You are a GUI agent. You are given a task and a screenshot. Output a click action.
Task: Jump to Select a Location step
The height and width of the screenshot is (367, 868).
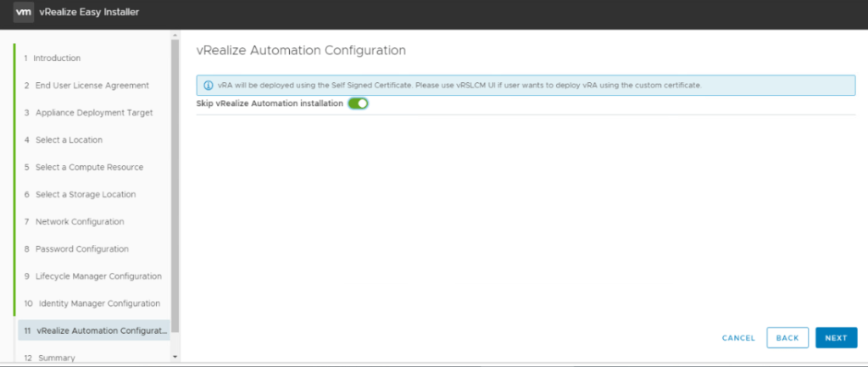tap(68, 140)
